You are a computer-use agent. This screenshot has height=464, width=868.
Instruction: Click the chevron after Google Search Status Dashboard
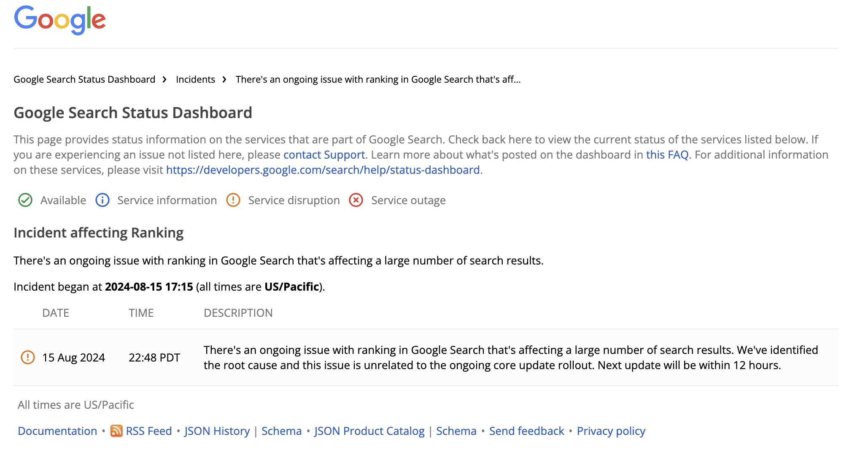point(164,79)
